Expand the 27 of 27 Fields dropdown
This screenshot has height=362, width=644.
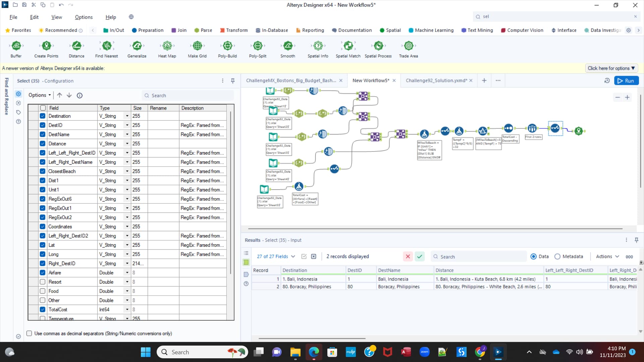[x=276, y=256]
